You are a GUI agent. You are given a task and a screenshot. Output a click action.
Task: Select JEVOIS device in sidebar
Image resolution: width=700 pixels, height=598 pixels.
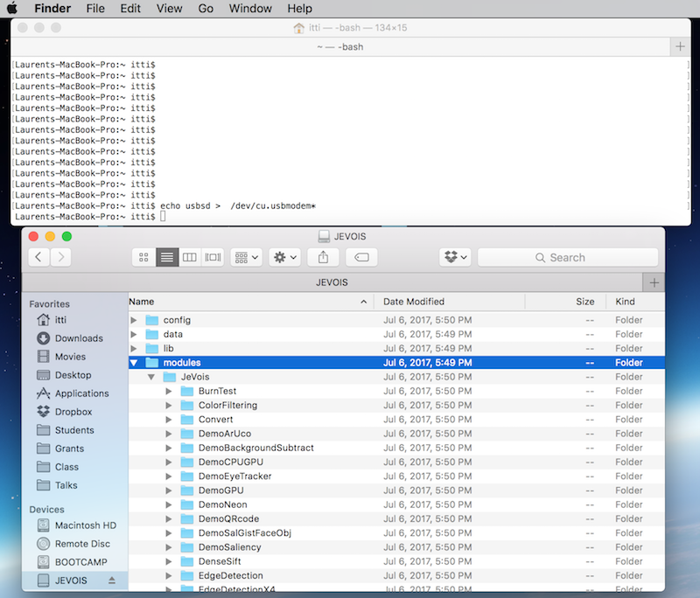point(74,581)
